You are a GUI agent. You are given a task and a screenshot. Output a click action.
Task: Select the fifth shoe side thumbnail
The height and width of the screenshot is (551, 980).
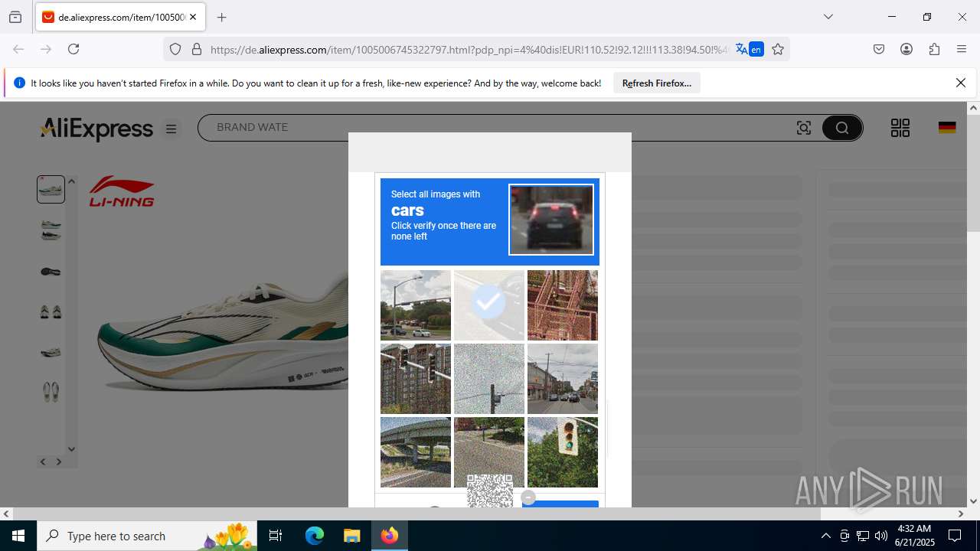pyautogui.click(x=51, y=352)
